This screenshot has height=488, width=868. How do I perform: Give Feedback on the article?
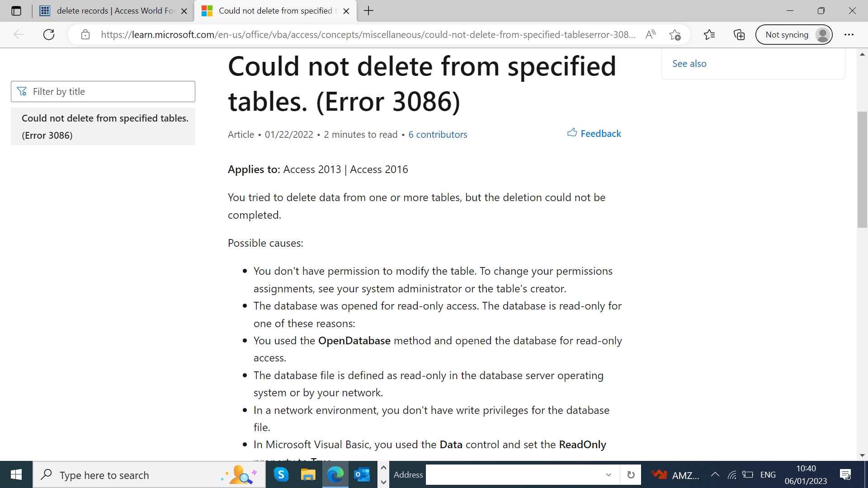click(x=594, y=133)
